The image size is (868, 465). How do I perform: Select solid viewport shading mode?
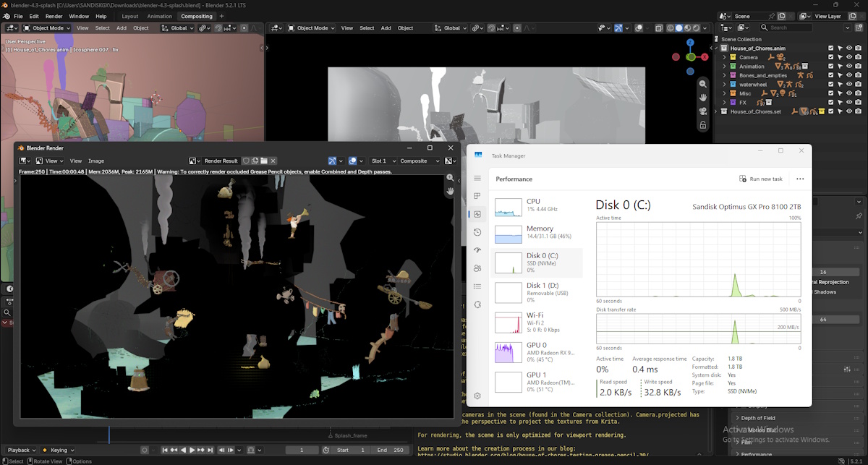click(678, 27)
